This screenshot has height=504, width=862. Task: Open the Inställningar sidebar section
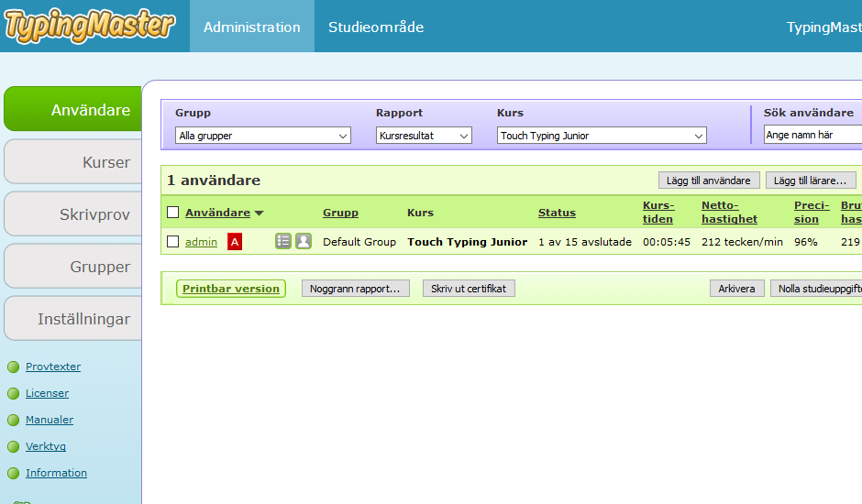72,318
